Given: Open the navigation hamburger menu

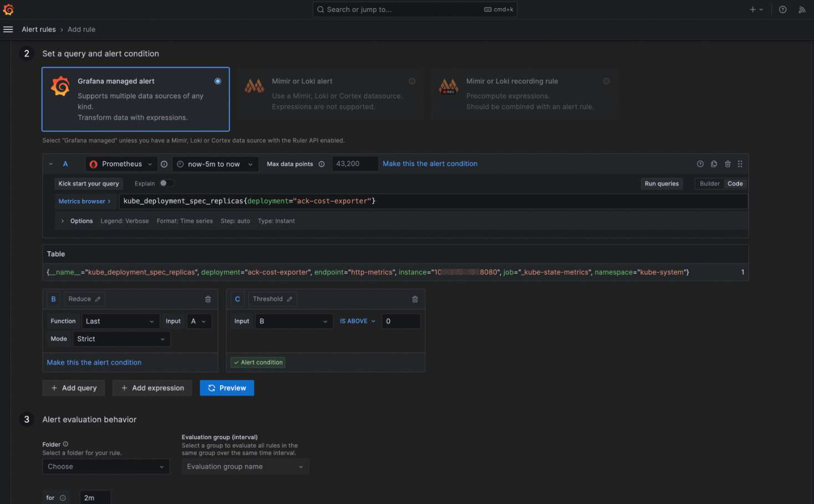Looking at the screenshot, I should pyautogui.click(x=8, y=29).
